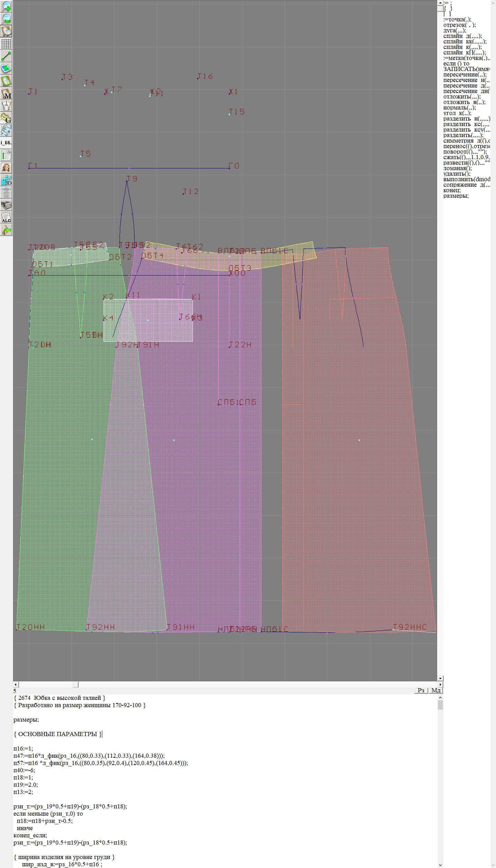This screenshot has height=868, width=496.
Task: Open the mannequin face portrait icon
Action: point(6,168)
